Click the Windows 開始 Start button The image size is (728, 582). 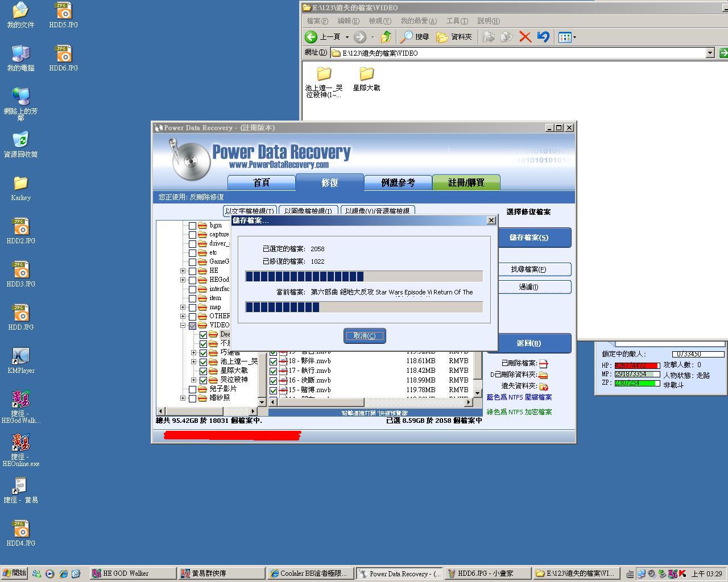coord(14,573)
